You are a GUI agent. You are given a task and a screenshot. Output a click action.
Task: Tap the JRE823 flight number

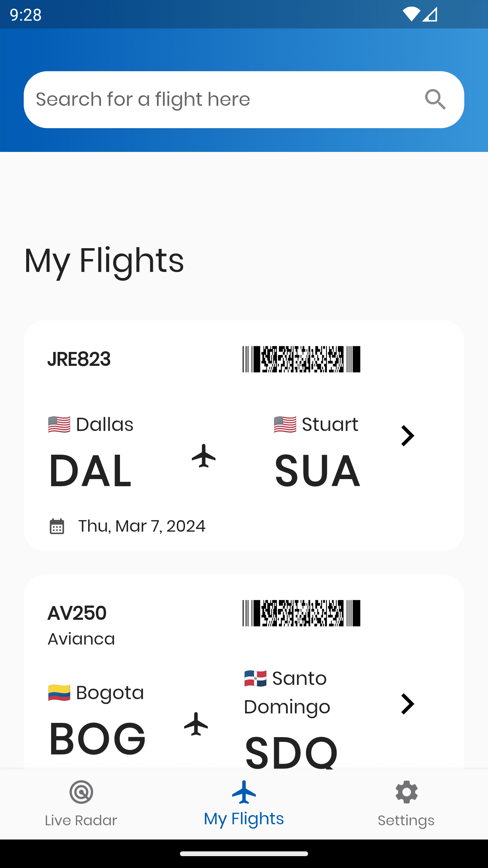[x=79, y=359]
